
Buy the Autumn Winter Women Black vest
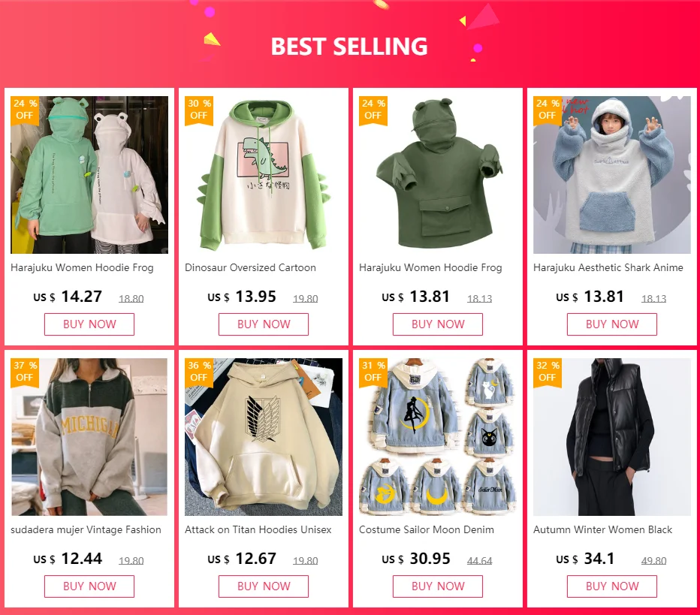pyautogui.click(x=612, y=586)
